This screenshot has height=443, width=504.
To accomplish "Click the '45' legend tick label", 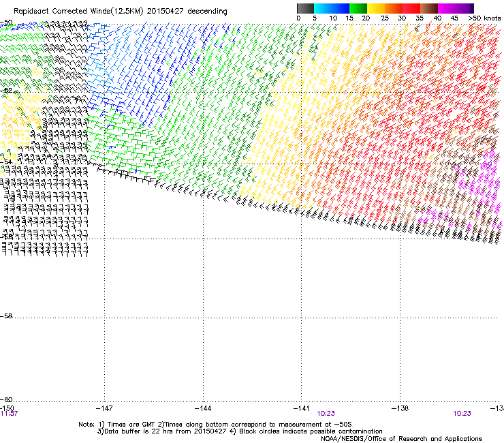I will click(x=454, y=18).
